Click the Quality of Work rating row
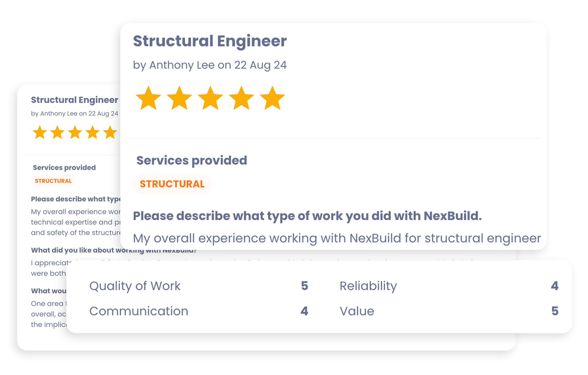Image resolution: width=588 pixels, height=375 pixels. point(135,286)
